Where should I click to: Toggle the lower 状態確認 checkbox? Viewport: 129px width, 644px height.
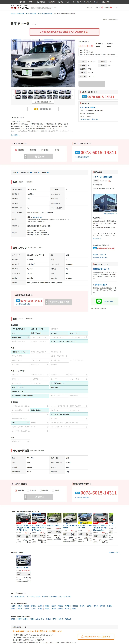coord(41,490)
